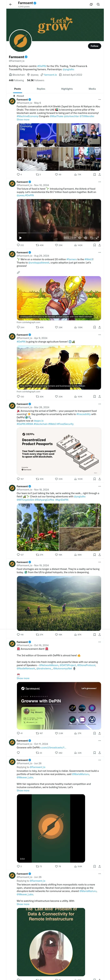This screenshot has height=980, width=110.
Task: Go back using the top-left arrow
Action: (11, 5)
